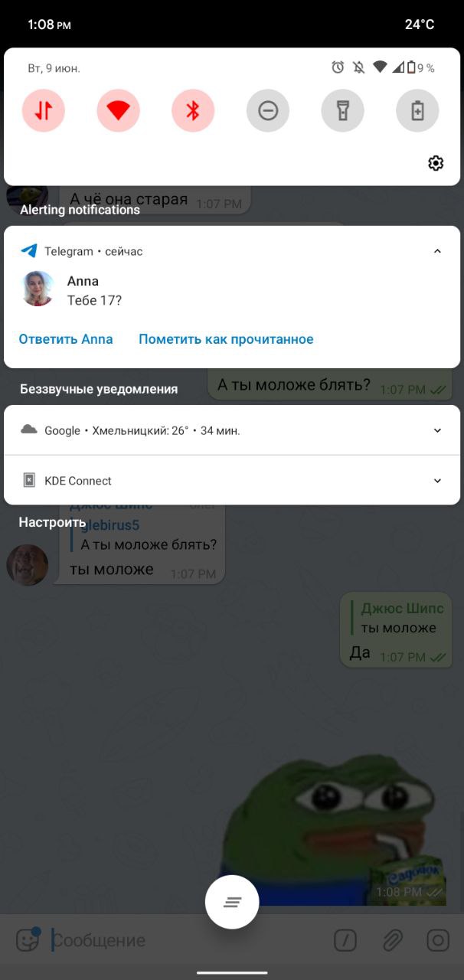
Task: Disable the Bluetooth quick tile
Action: pyautogui.click(x=193, y=111)
